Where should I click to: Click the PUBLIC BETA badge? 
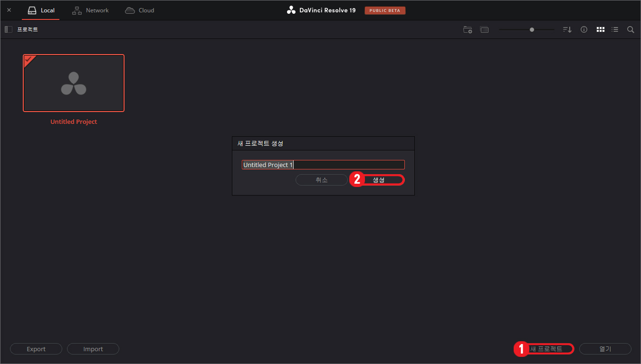coord(385,10)
